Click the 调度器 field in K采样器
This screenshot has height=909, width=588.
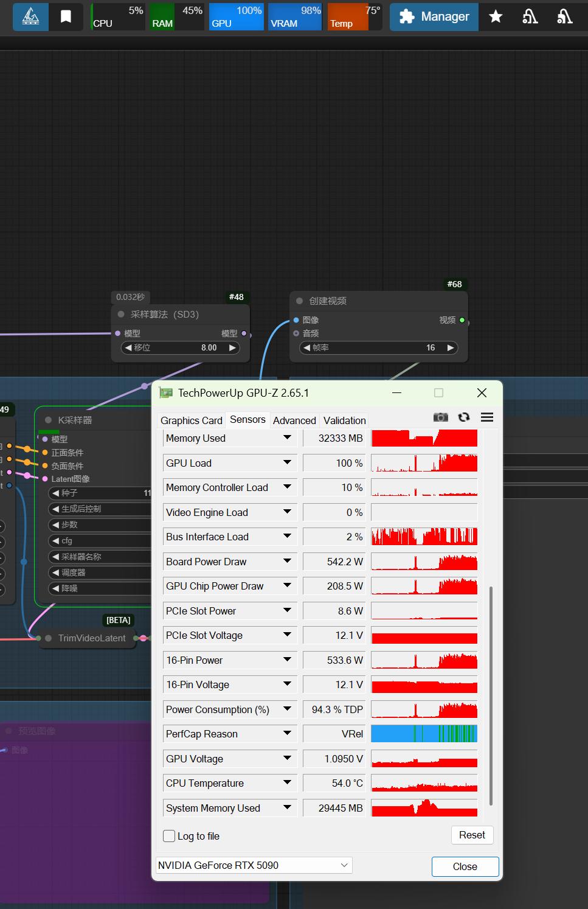100,573
